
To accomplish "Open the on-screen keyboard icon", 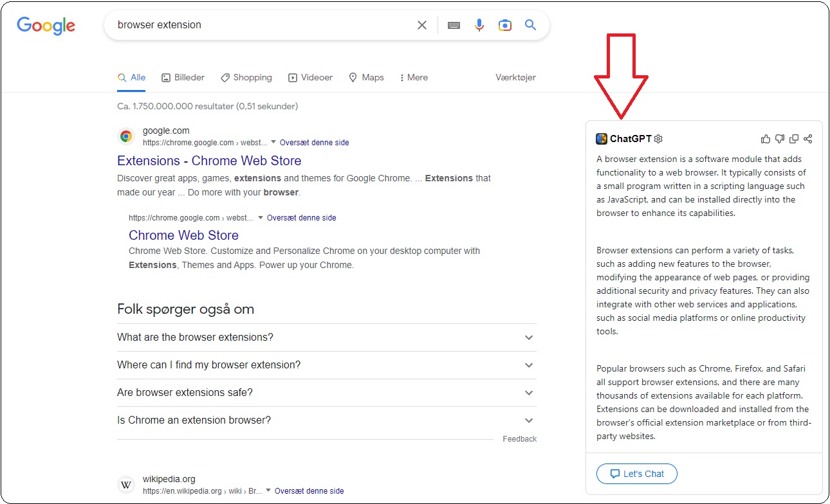I will [x=454, y=24].
